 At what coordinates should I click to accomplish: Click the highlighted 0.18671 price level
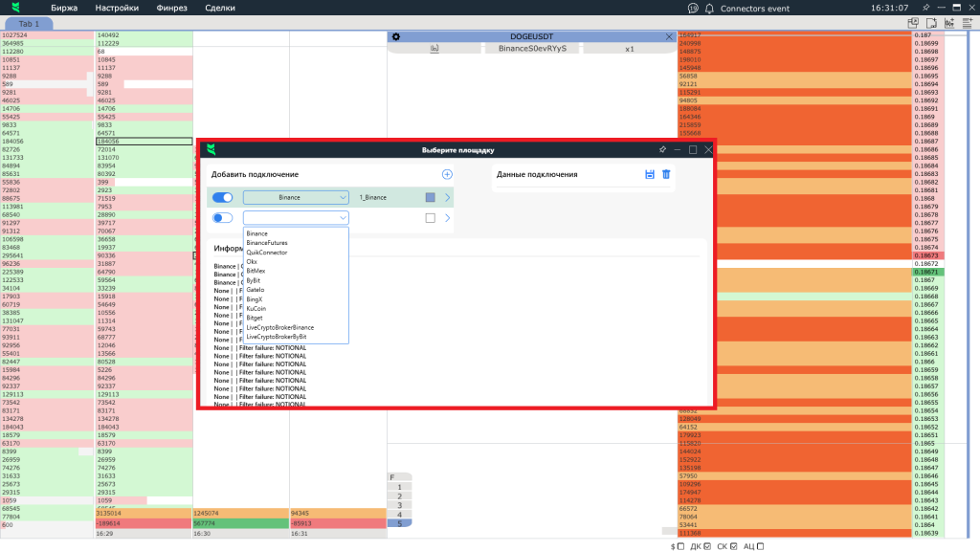point(927,273)
